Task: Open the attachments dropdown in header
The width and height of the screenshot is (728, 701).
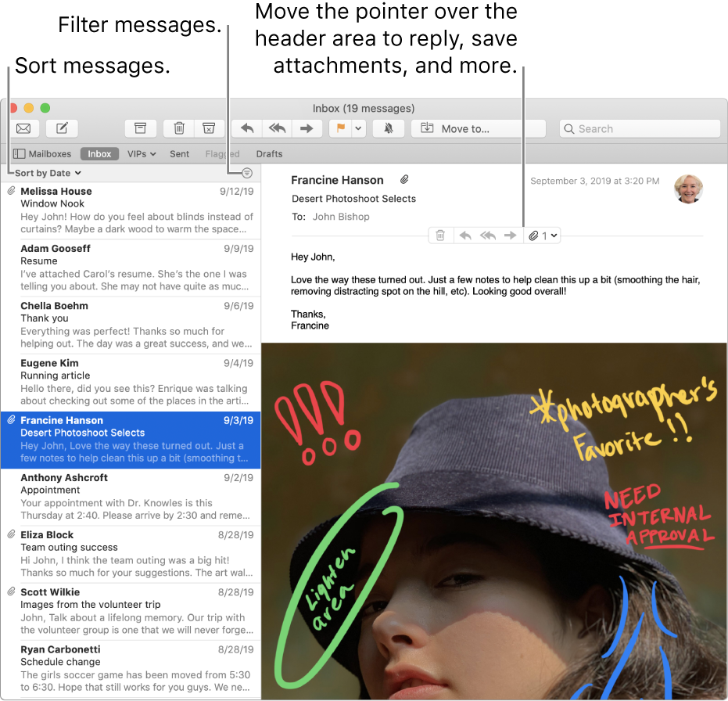Action: (543, 235)
